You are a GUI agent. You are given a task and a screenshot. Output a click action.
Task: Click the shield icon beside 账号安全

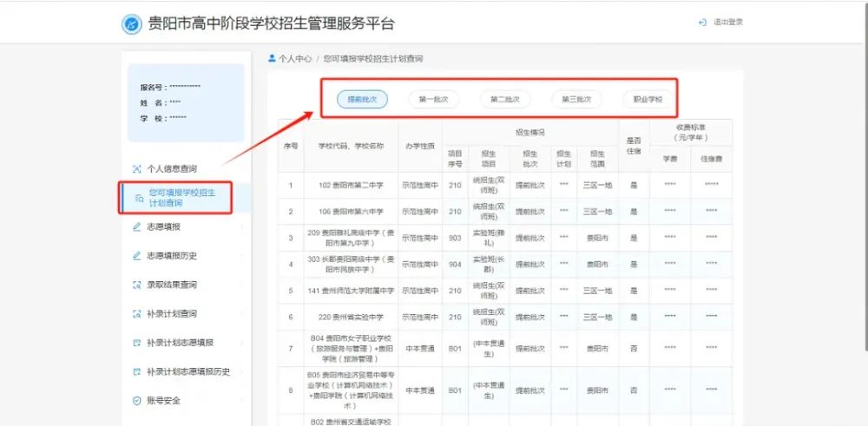pyautogui.click(x=136, y=401)
